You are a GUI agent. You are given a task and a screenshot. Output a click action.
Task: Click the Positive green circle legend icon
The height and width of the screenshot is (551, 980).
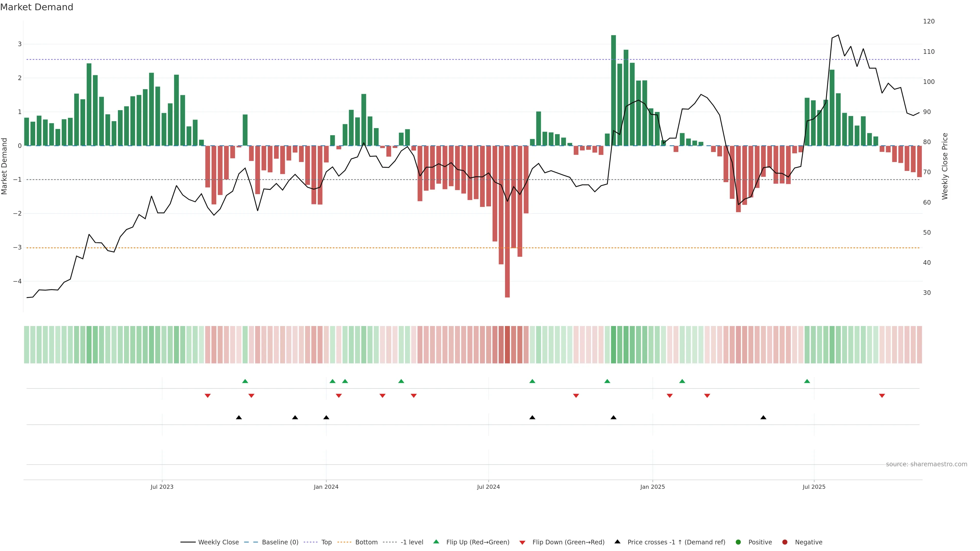pyautogui.click(x=738, y=542)
